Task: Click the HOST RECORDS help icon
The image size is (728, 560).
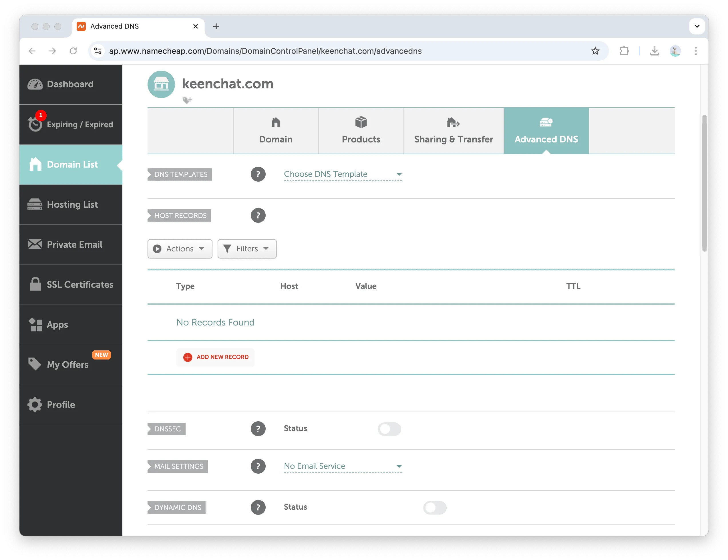Action: click(x=258, y=215)
